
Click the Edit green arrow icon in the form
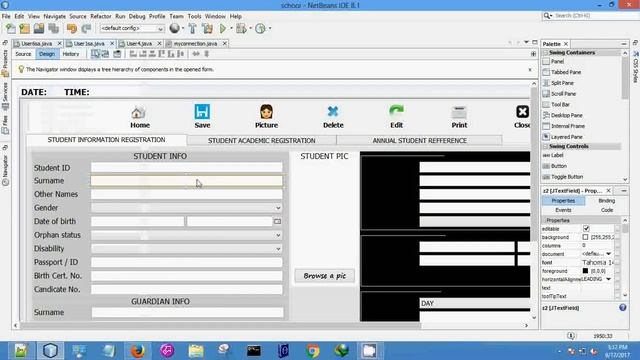coord(396,111)
